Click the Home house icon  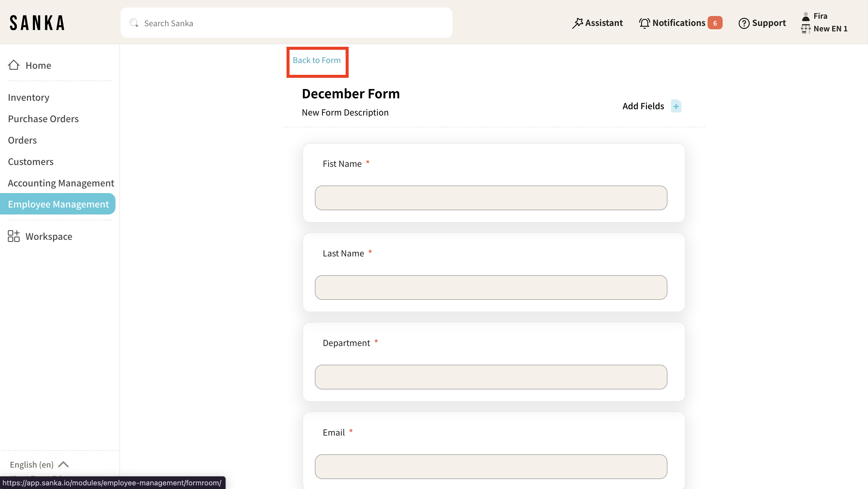coord(14,65)
